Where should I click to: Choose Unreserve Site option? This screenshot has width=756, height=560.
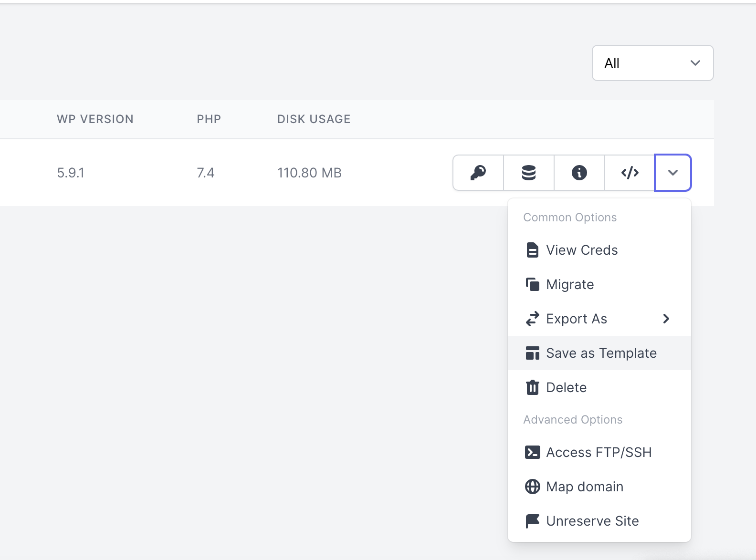point(599,521)
